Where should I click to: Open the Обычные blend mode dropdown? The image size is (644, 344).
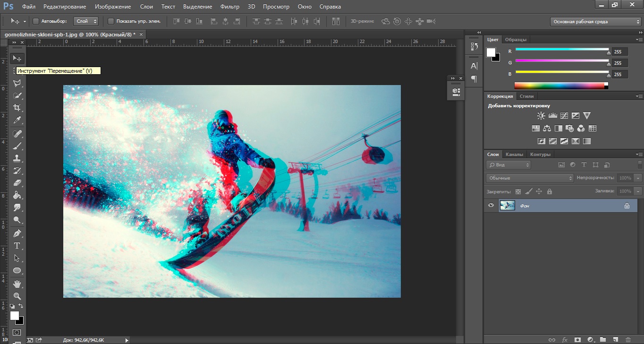click(529, 178)
